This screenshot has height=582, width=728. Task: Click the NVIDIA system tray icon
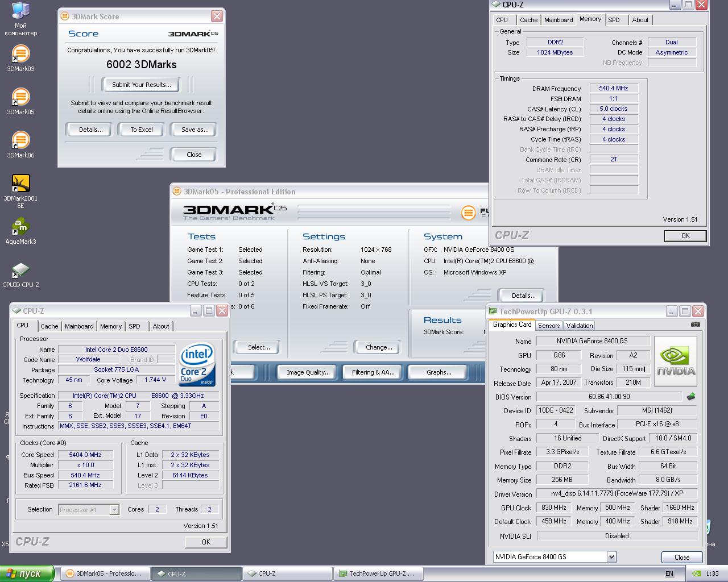697,573
